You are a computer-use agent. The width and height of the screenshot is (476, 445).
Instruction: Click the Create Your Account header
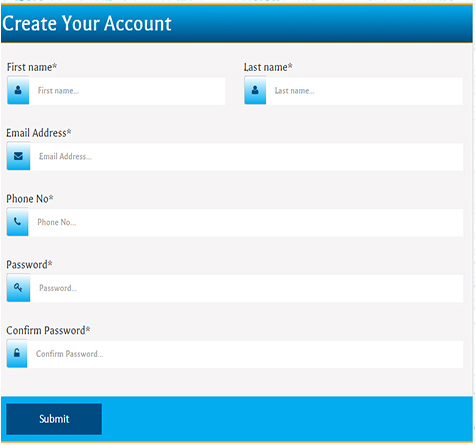point(87,24)
